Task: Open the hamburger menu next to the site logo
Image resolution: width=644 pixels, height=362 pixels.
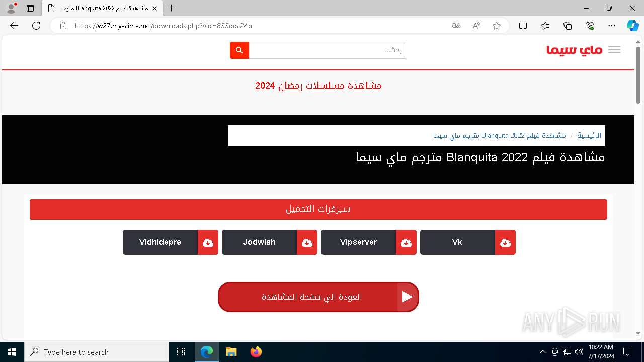Action: (614, 50)
